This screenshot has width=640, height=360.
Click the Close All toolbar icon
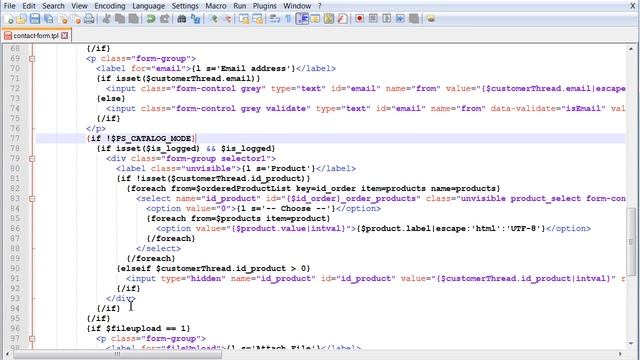76,19
